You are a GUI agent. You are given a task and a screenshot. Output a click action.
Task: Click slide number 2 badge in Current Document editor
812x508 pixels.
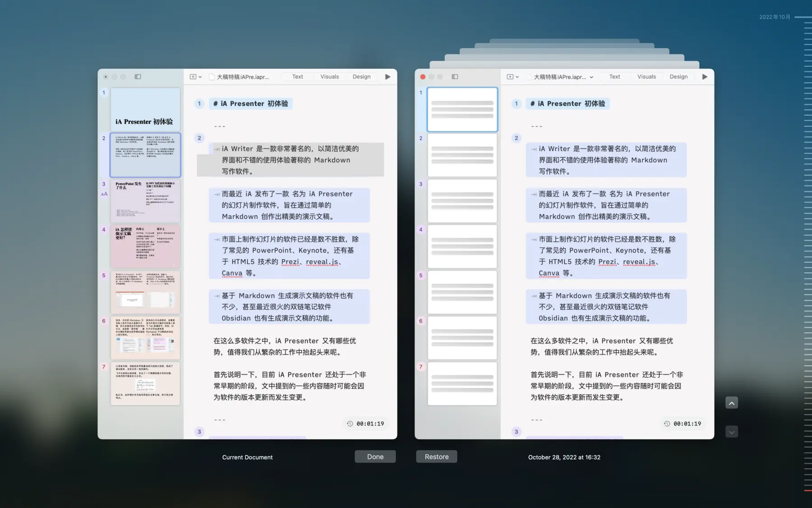(x=199, y=138)
